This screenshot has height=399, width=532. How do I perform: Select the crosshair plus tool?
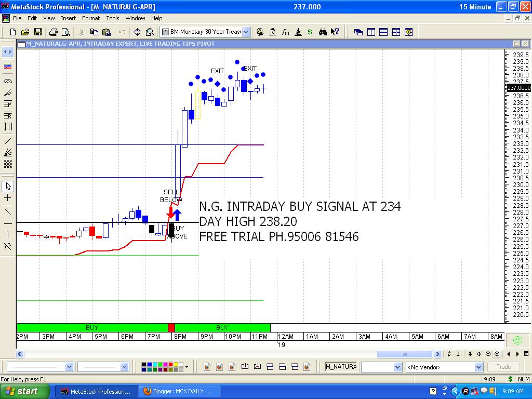[x=8, y=198]
